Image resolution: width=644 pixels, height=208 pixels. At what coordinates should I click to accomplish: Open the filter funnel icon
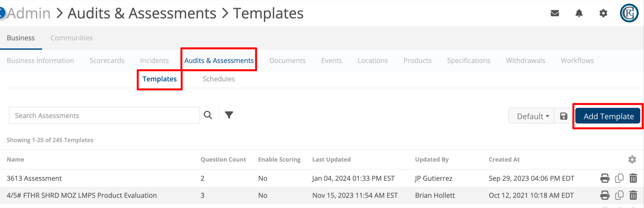pyautogui.click(x=229, y=115)
